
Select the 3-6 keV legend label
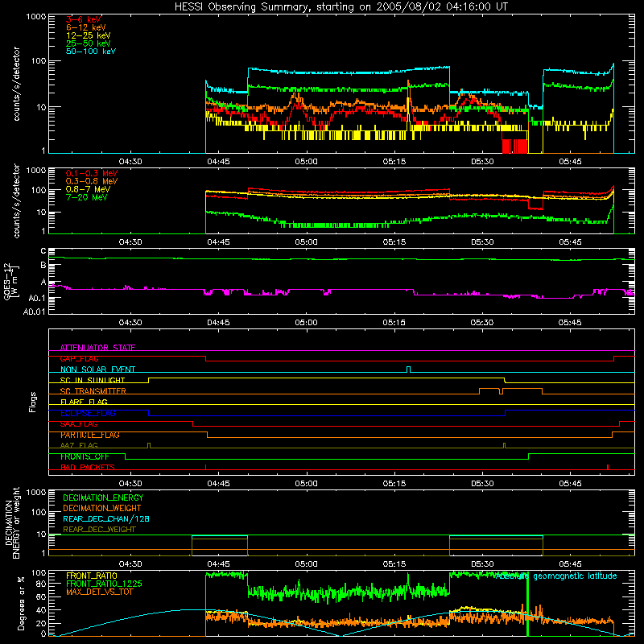tap(84, 19)
